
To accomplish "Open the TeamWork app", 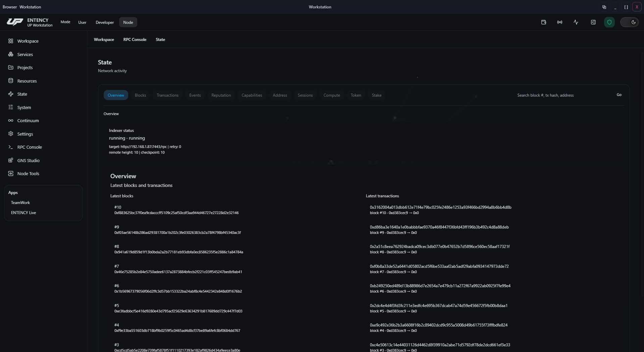I will click(20, 203).
